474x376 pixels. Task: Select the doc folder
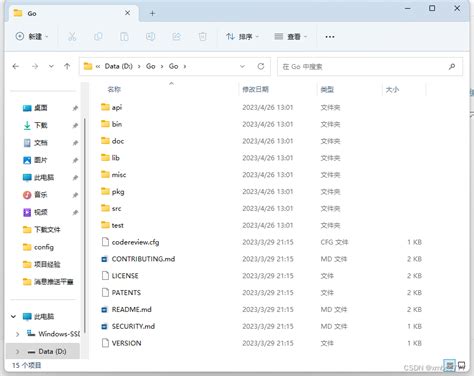click(x=112, y=141)
